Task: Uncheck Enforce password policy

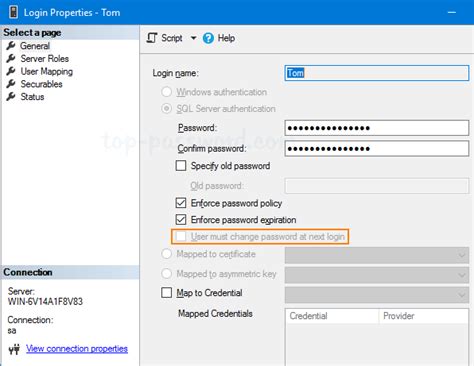Action: 181,203
